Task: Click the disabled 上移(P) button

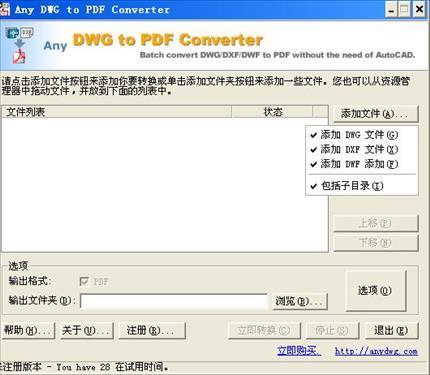Action: (376, 223)
